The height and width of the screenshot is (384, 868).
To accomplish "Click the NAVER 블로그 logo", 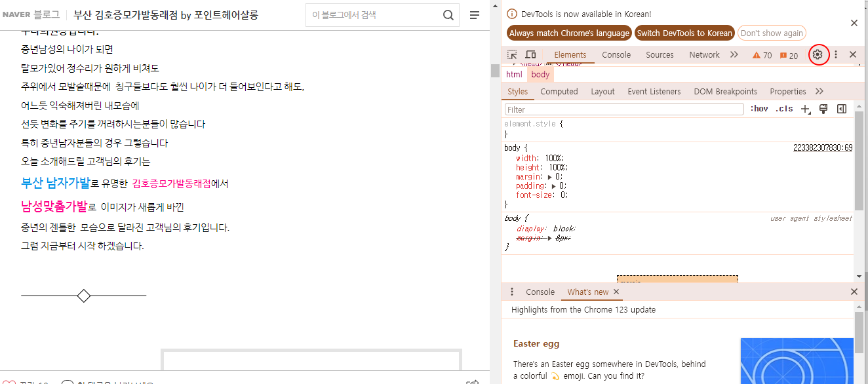I will tap(31, 14).
